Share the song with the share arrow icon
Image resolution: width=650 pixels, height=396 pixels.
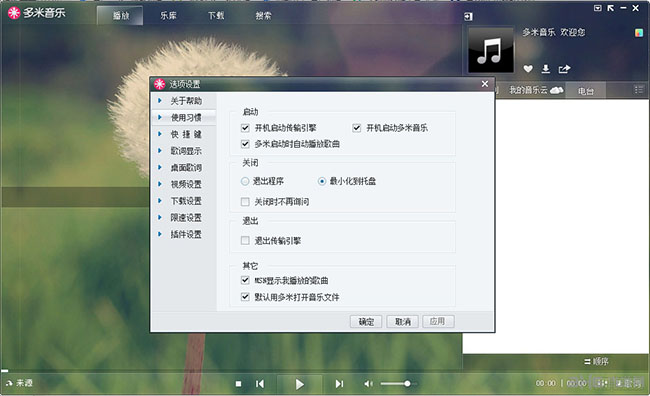pyautogui.click(x=564, y=69)
